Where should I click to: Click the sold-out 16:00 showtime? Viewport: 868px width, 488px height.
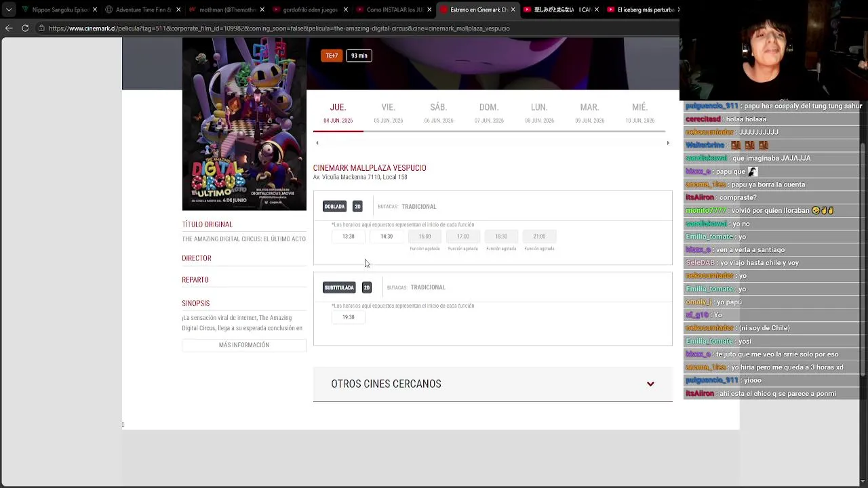coord(425,237)
